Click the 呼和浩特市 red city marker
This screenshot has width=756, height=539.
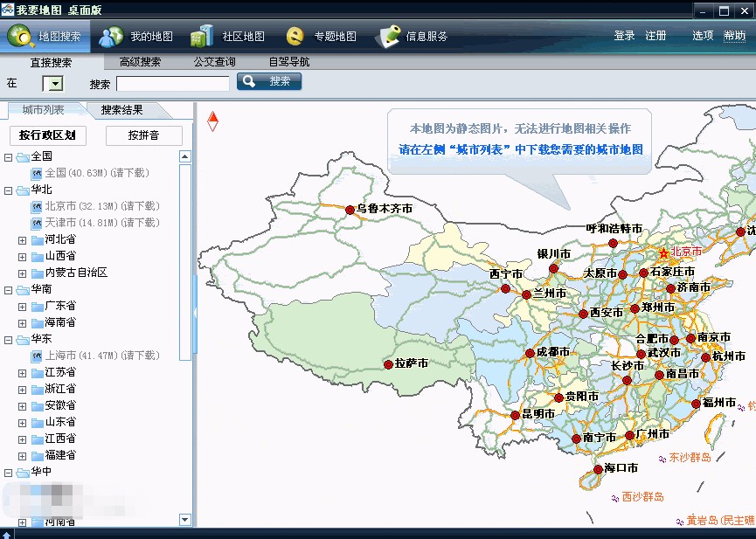(x=613, y=243)
